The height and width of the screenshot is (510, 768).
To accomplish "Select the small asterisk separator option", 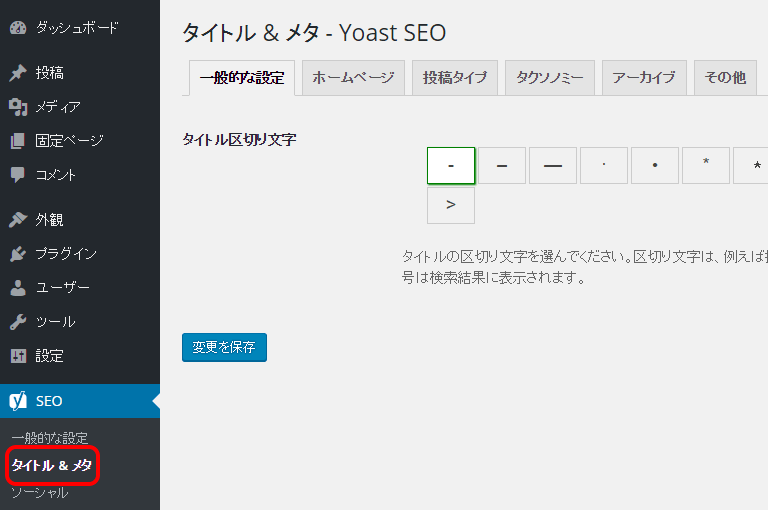I will (706, 166).
